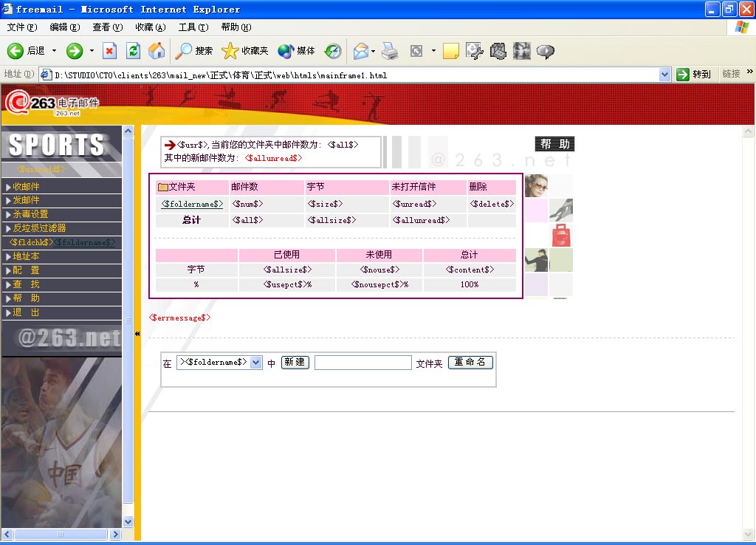Click the gray gear-like toolbar icon right of the yellow note
756x545 pixels.
coord(498,51)
